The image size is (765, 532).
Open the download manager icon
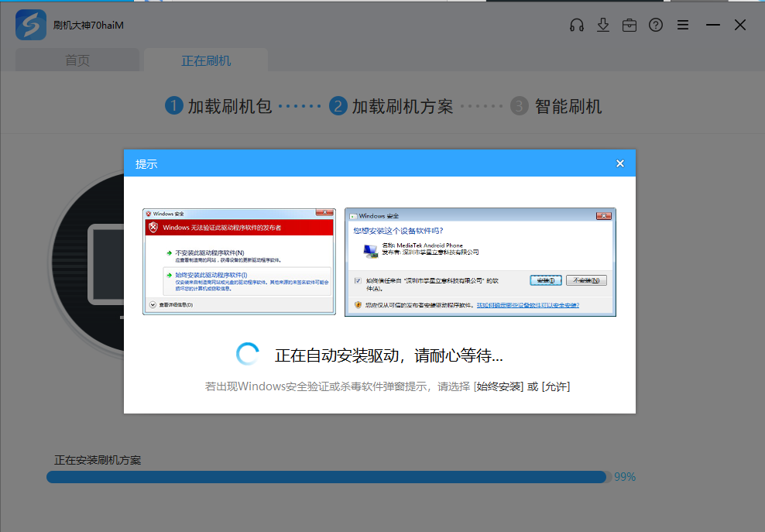tap(603, 25)
